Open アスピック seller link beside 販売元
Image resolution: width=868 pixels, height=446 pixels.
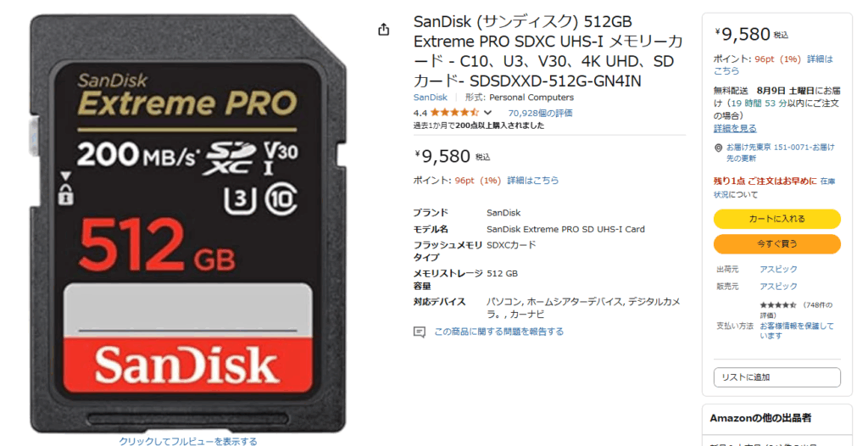click(x=778, y=287)
